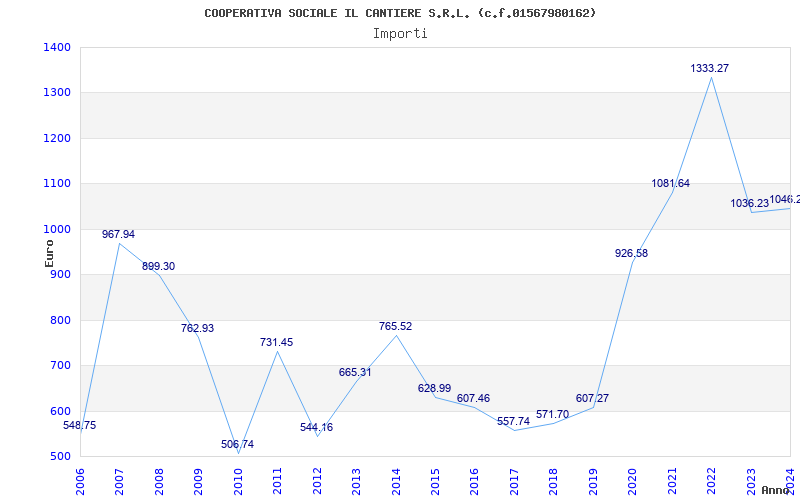Click the 607.46 data label
Viewport: 800px width, 500px height.
coord(473,398)
